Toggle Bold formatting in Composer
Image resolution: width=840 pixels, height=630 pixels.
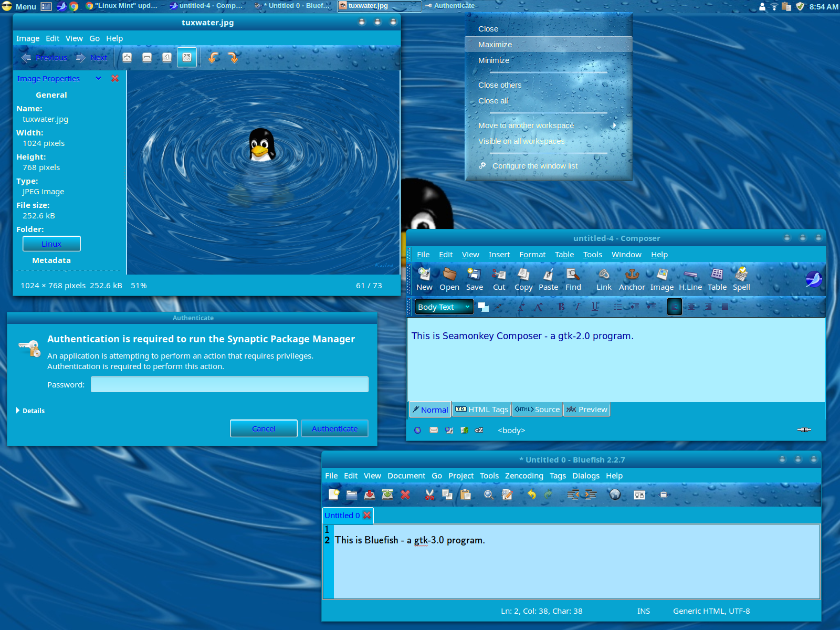(x=561, y=307)
